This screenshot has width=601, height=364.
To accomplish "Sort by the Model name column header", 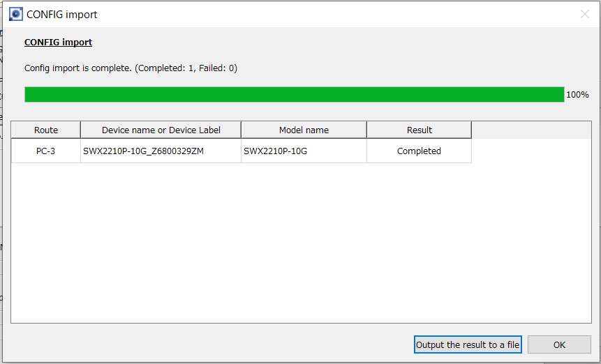I will [x=304, y=130].
